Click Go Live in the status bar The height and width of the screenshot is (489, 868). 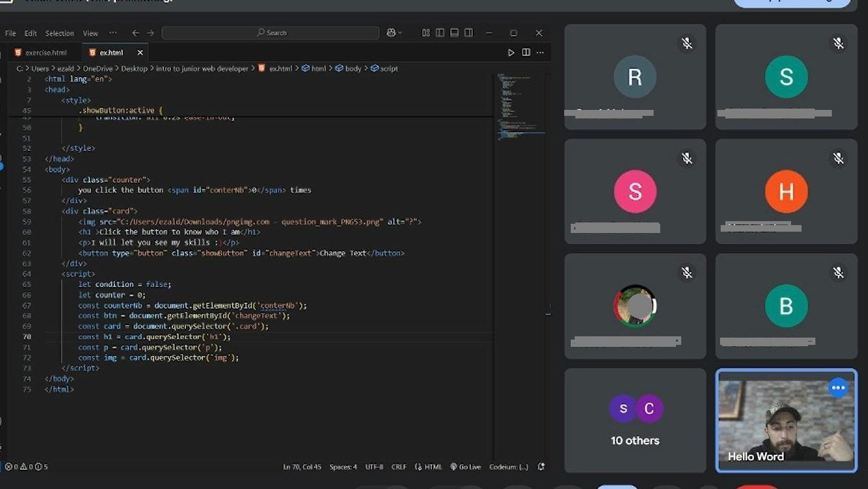(466, 467)
